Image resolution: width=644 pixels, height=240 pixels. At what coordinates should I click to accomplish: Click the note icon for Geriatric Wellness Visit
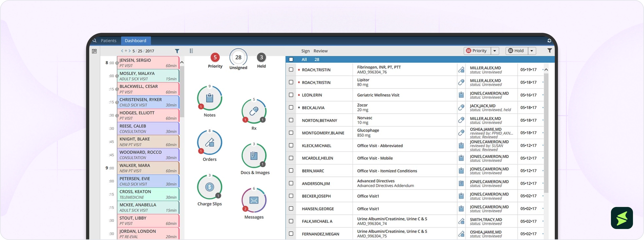click(x=461, y=95)
